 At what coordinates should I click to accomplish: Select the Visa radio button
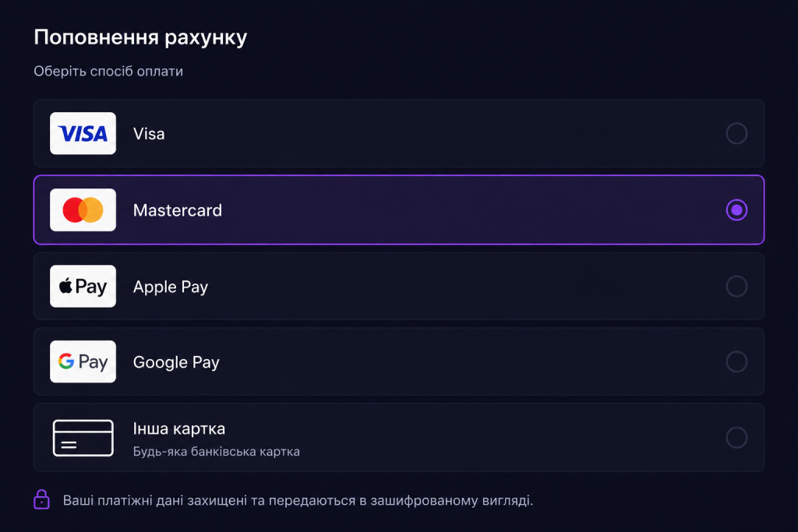click(736, 133)
